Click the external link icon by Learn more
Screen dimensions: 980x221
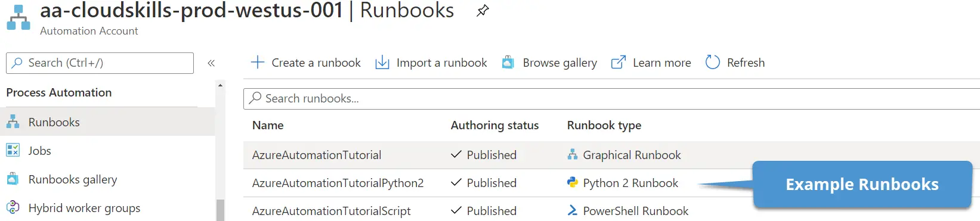[x=619, y=62]
